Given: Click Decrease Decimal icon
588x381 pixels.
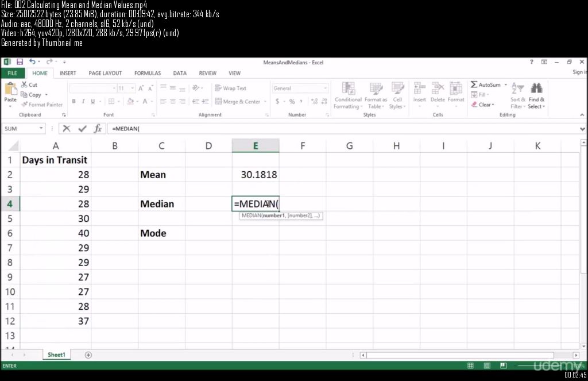Looking at the screenshot, I should point(324,101).
